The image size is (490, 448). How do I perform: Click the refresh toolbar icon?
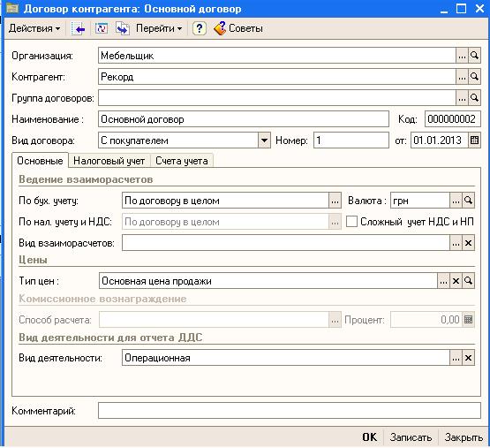click(x=102, y=29)
